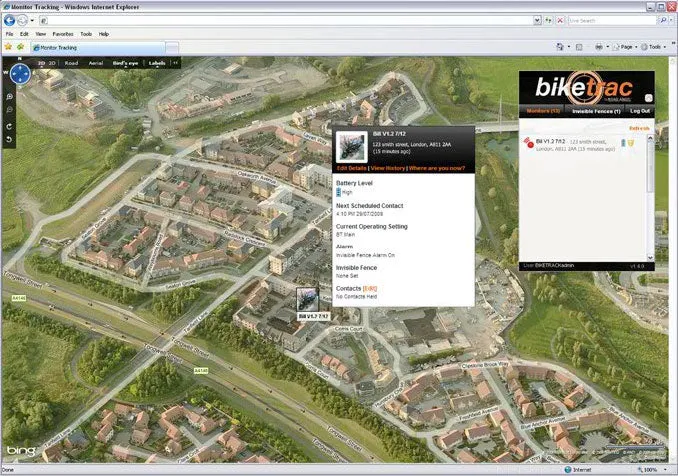Open the Tools menu in menu bar
This screenshot has height=476, width=678.
point(86,34)
